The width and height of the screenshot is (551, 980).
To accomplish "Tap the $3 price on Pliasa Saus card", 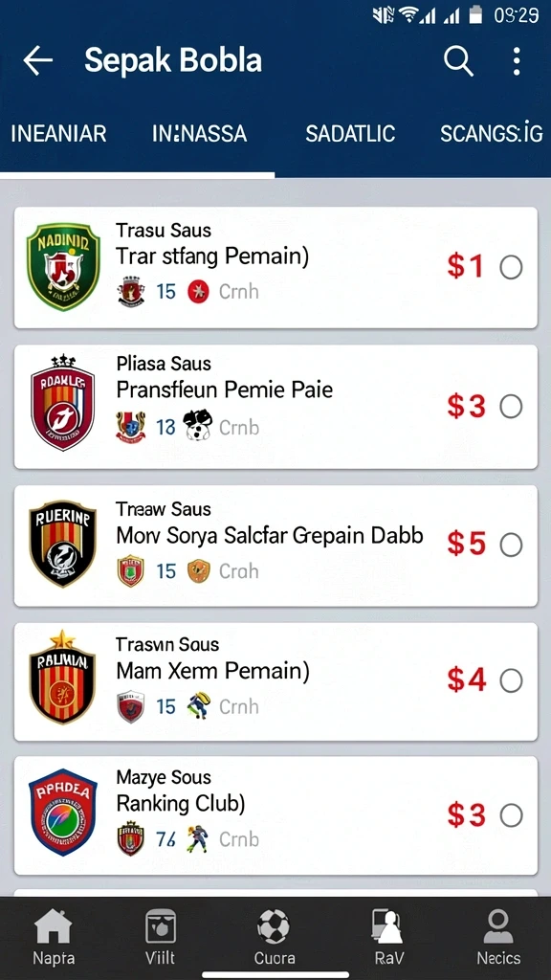I will 466,407.
